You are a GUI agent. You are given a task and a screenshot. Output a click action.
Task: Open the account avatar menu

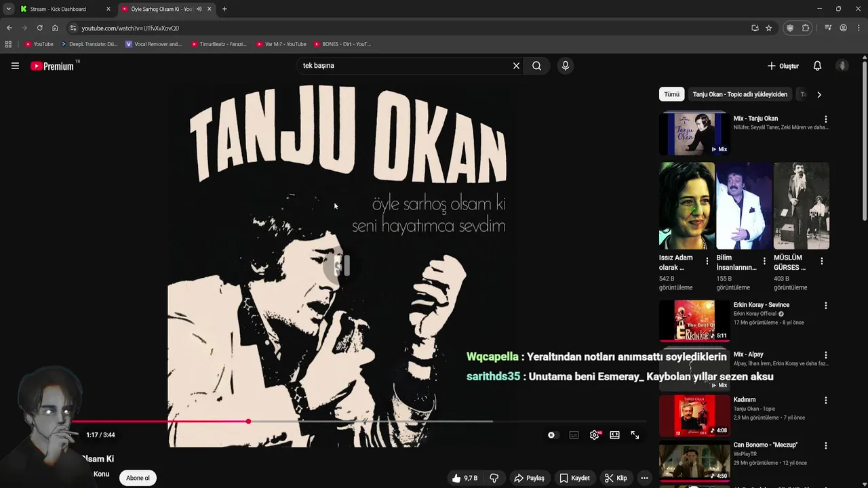tap(842, 66)
